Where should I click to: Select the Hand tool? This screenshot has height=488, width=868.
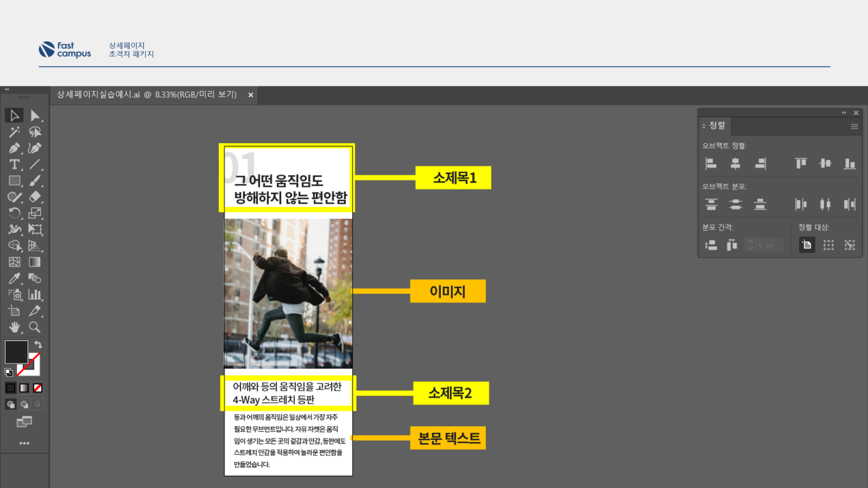[x=14, y=327]
